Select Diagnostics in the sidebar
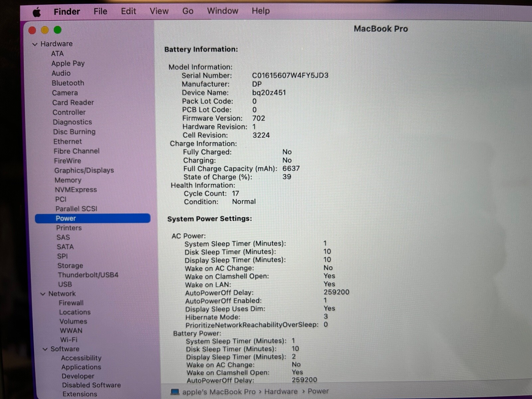Image resolution: width=532 pixels, height=399 pixels. tap(72, 122)
